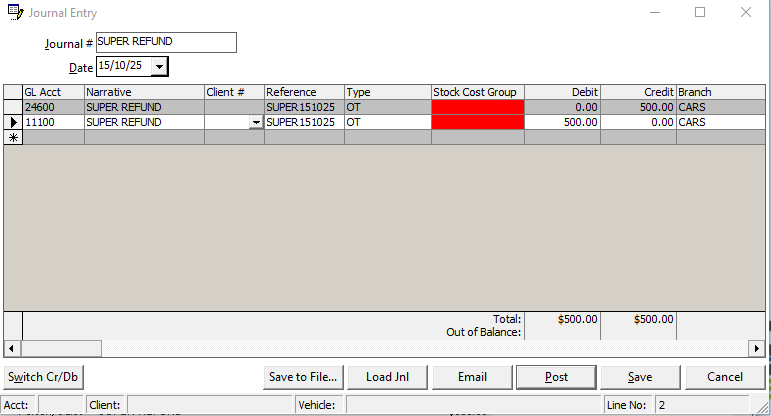Click Reference SUPER151025 in 24600 row
The height and width of the screenshot is (416, 771).
[304, 107]
